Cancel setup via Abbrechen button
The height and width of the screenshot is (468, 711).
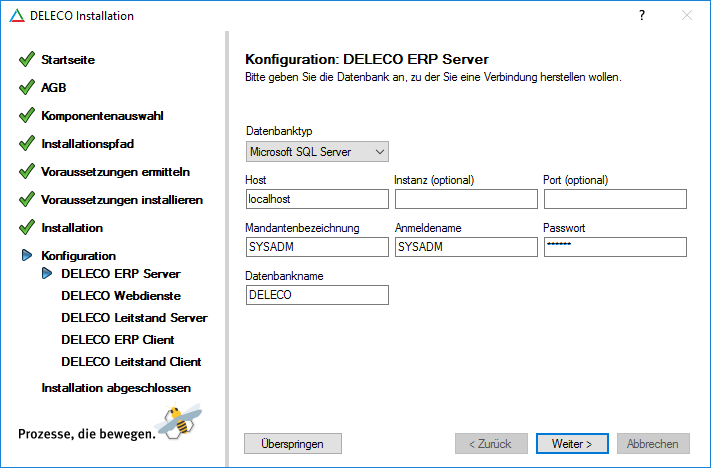(653, 444)
